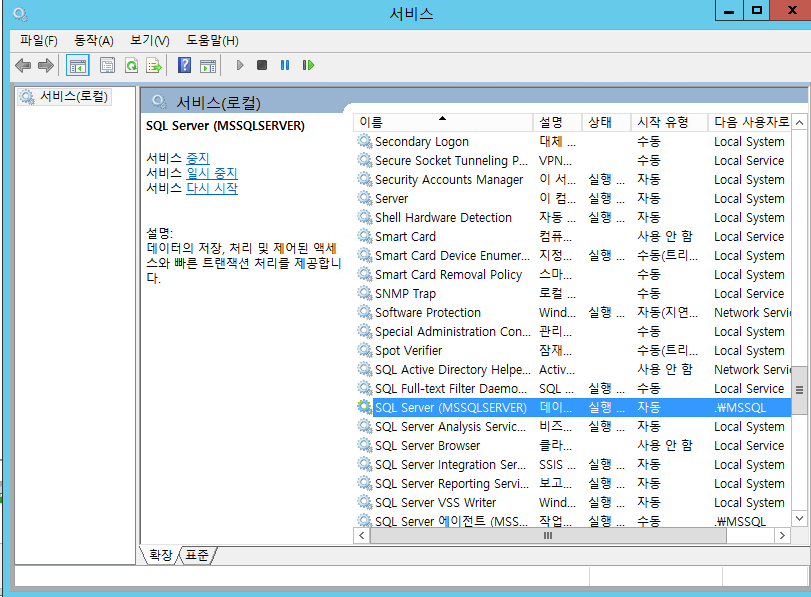Screen dimensions: 811x597
Task: Open the 파일(F) menu
Action: (38, 40)
